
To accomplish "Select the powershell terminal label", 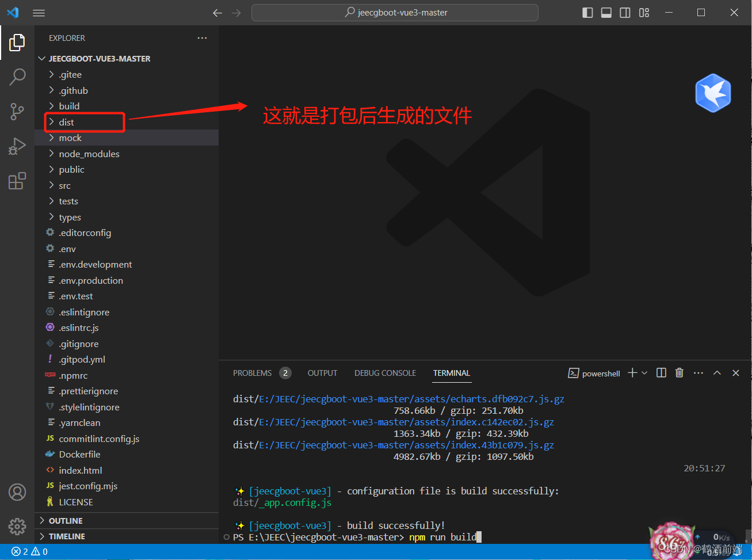I will [x=594, y=374].
